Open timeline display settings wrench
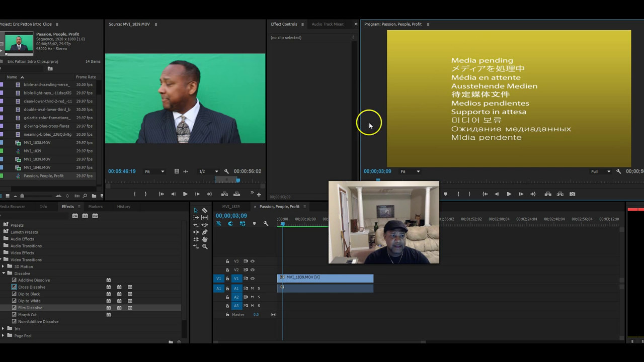 (266, 224)
